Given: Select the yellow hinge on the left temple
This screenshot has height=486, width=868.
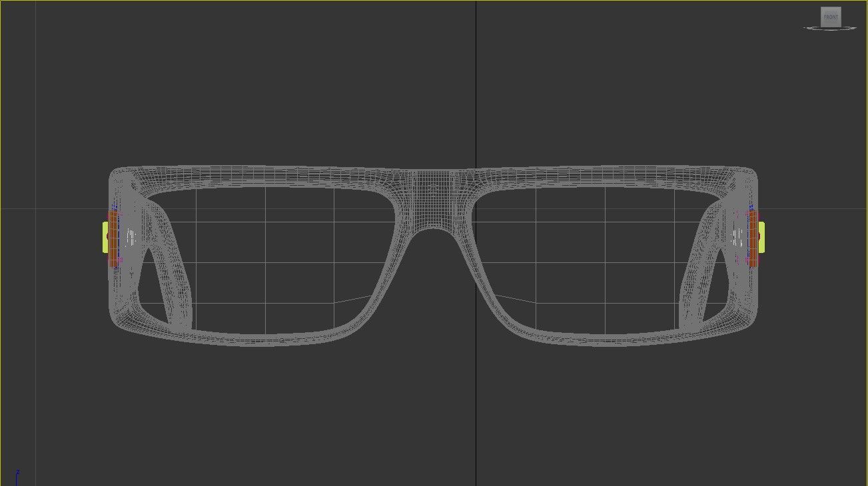Looking at the screenshot, I should tap(105, 238).
